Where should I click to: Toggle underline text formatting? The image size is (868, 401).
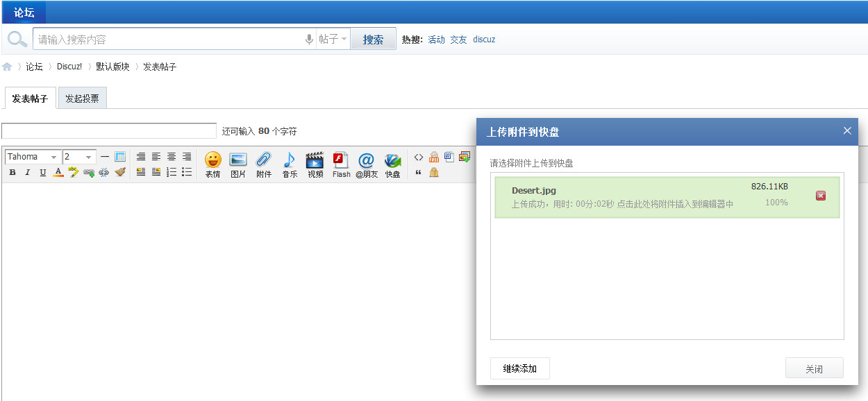pos(43,173)
